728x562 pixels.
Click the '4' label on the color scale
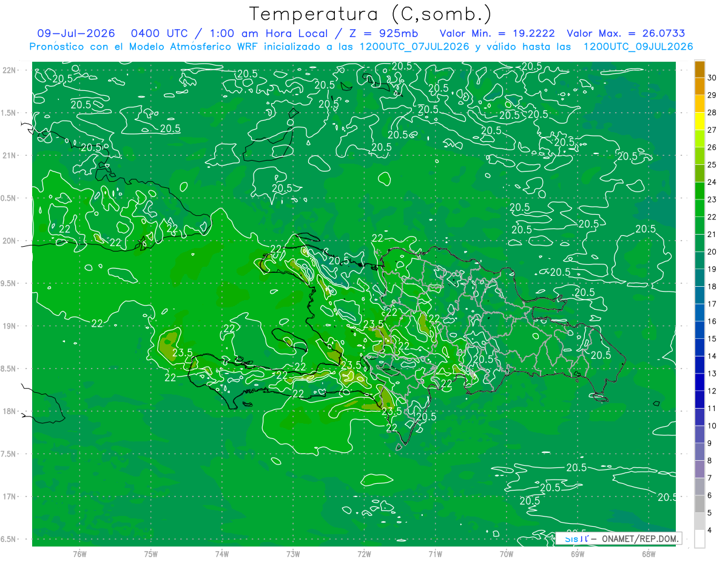tap(710, 530)
